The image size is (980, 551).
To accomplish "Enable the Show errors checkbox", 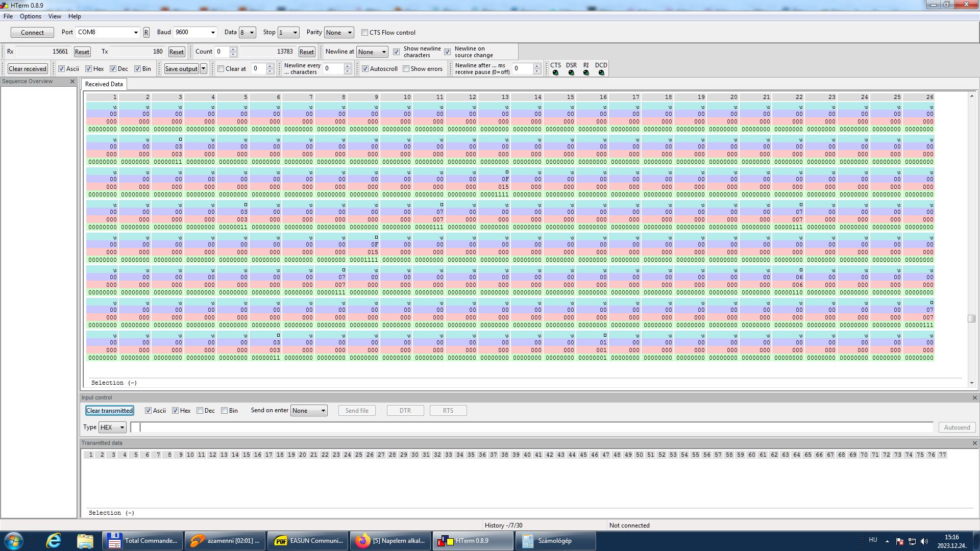I will click(406, 69).
